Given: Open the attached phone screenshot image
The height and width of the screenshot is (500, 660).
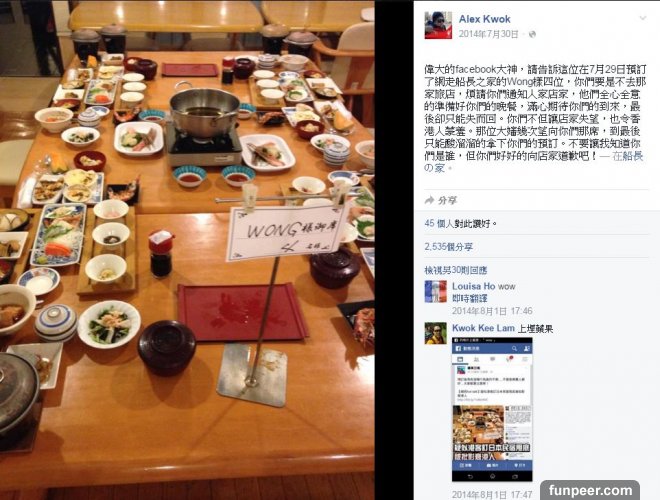Looking at the screenshot, I should tap(492, 409).
